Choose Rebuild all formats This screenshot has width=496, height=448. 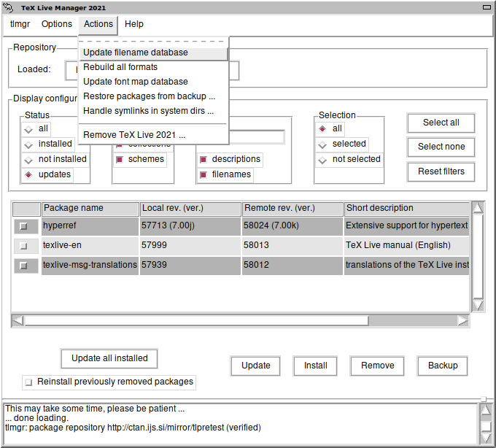tap(153, 67)
